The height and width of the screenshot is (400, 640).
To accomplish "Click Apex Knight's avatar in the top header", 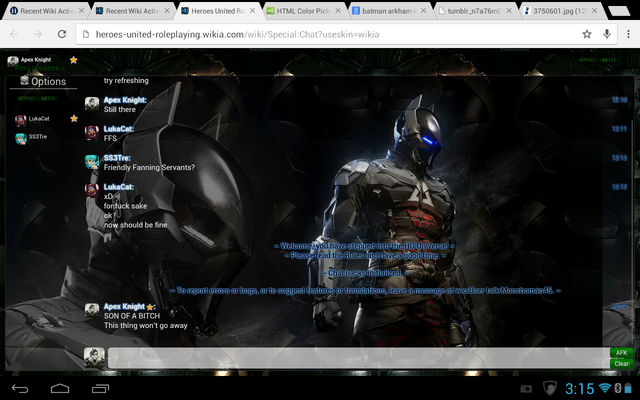I will 13,61.
